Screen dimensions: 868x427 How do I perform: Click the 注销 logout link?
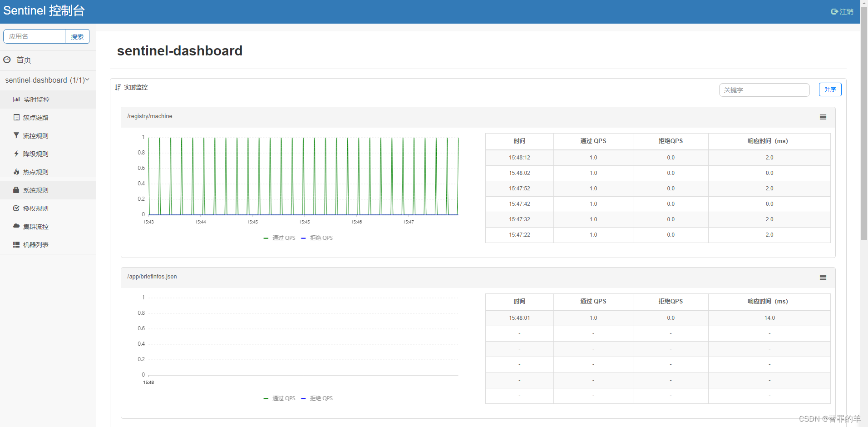842,12
